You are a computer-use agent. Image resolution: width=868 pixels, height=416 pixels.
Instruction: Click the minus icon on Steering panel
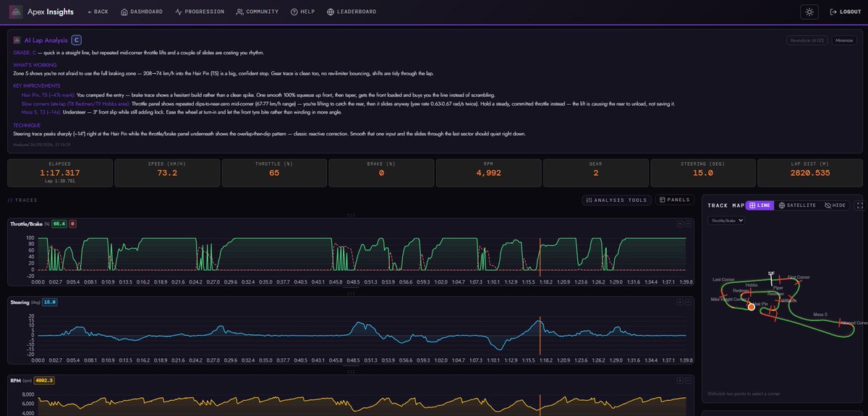pos(689,302)
